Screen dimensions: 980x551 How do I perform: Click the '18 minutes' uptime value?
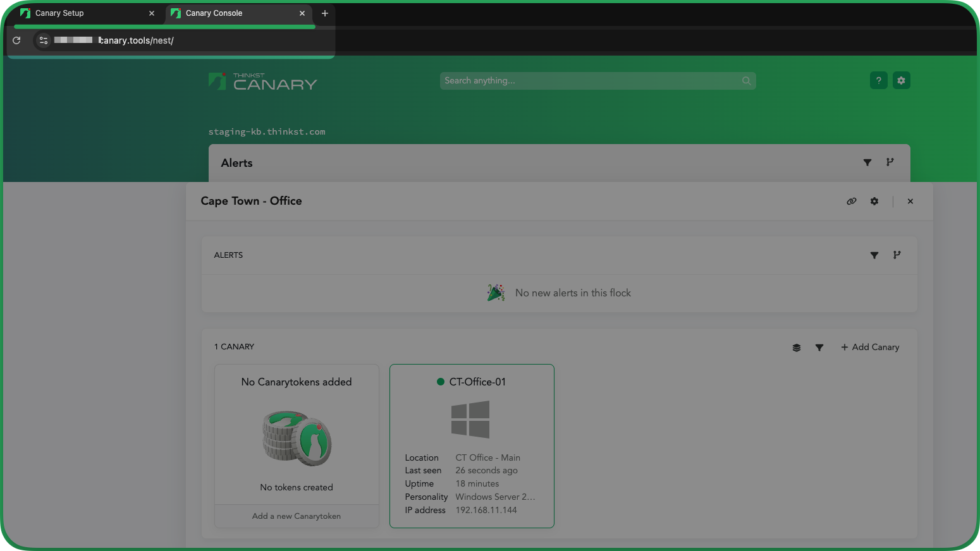[477, 484]
